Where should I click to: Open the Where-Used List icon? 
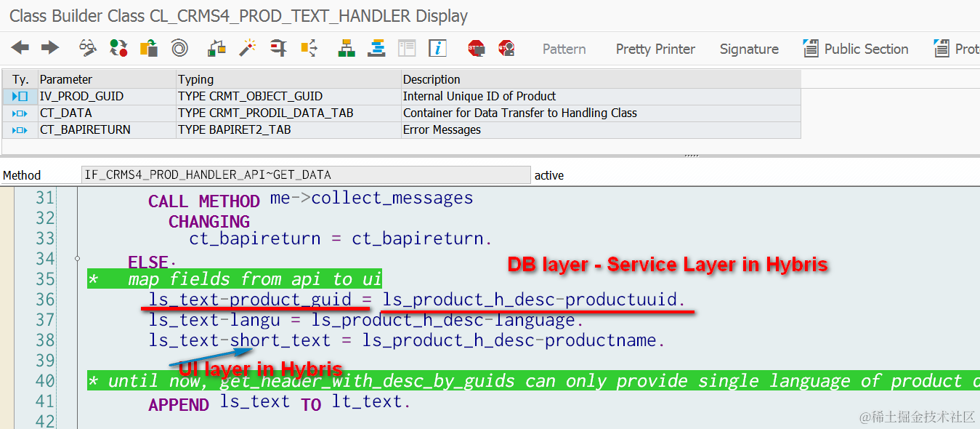coord(309,49)
